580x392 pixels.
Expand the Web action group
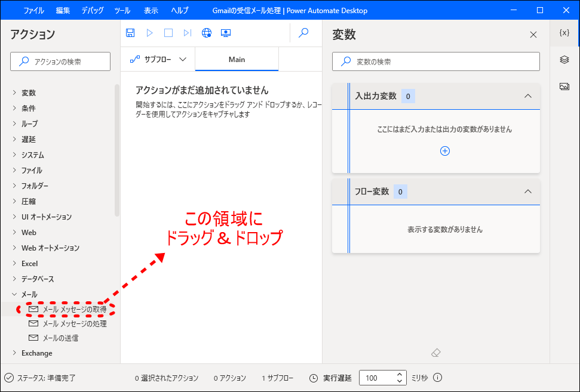pyautogui.click(x=14, y=232)
